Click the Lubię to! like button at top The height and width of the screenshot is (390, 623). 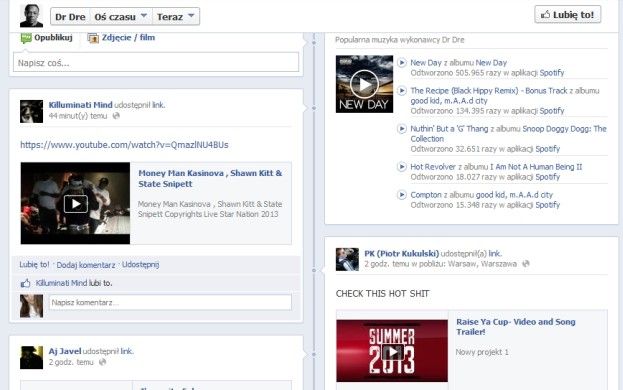[x=567, y=15]
